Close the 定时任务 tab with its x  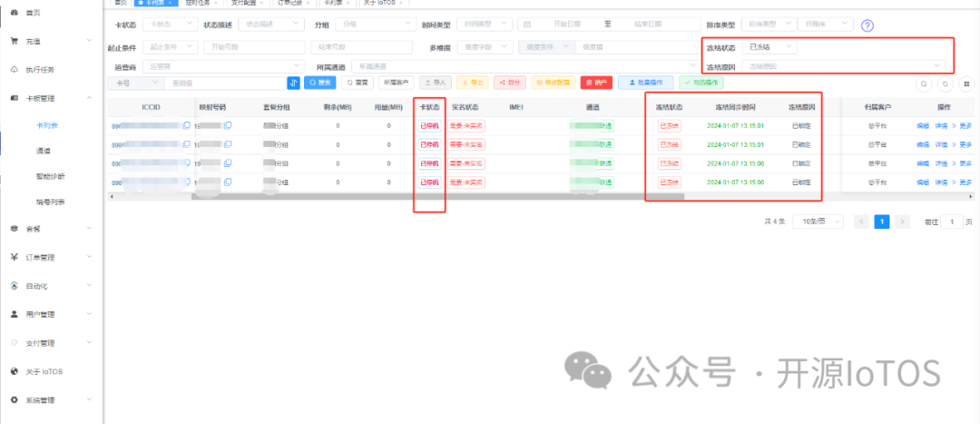(216, 3)
